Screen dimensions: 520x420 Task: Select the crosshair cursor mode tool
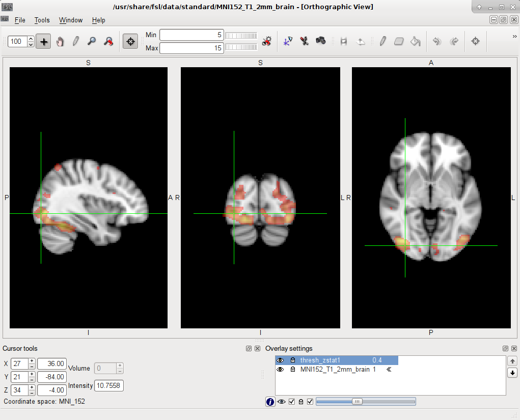44,42
